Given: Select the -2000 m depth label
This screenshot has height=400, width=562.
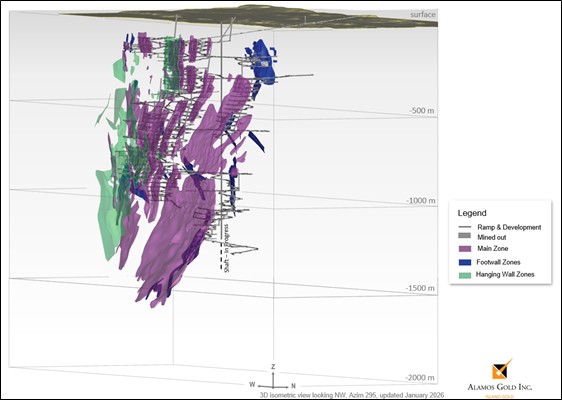Looking at the screenshot, I should (x=420, y=377).
